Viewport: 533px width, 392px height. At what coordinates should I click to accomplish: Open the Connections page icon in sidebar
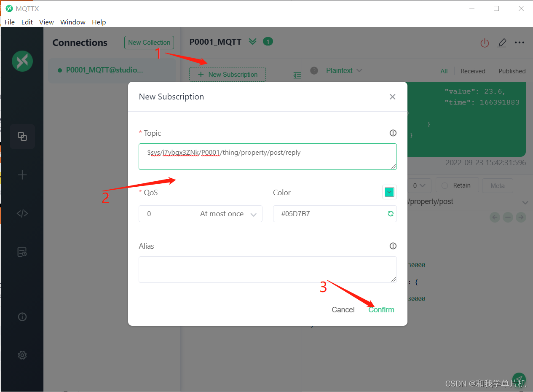22,137
